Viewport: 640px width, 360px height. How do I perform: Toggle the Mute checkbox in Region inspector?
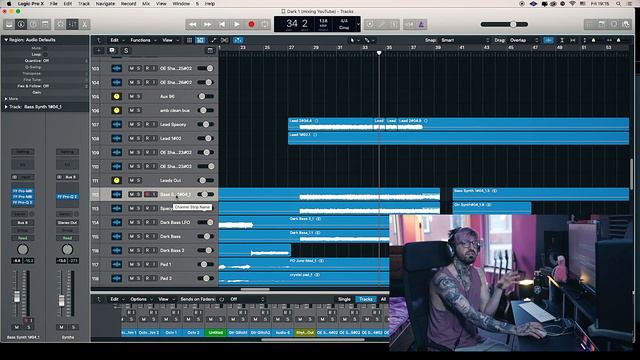[45, 48]
